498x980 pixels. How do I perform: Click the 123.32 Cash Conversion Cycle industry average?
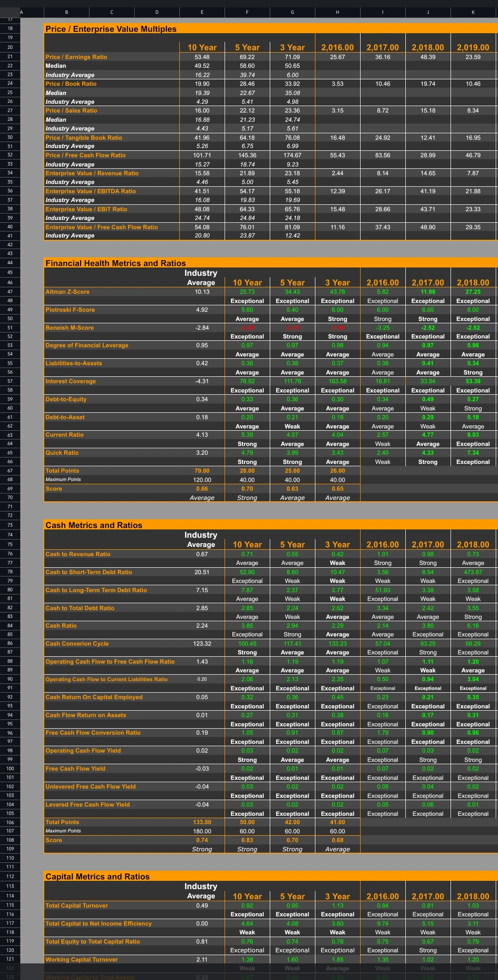[202, 644]
